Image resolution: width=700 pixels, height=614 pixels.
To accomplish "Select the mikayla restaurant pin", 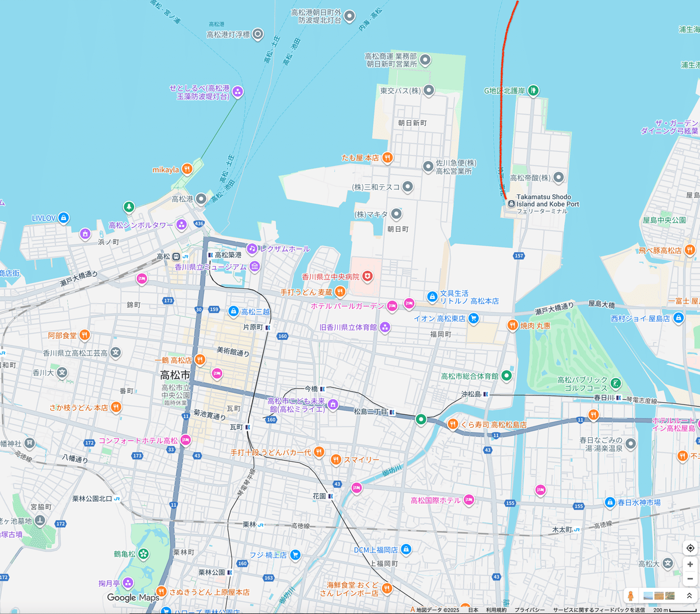I will pos(187,169).
